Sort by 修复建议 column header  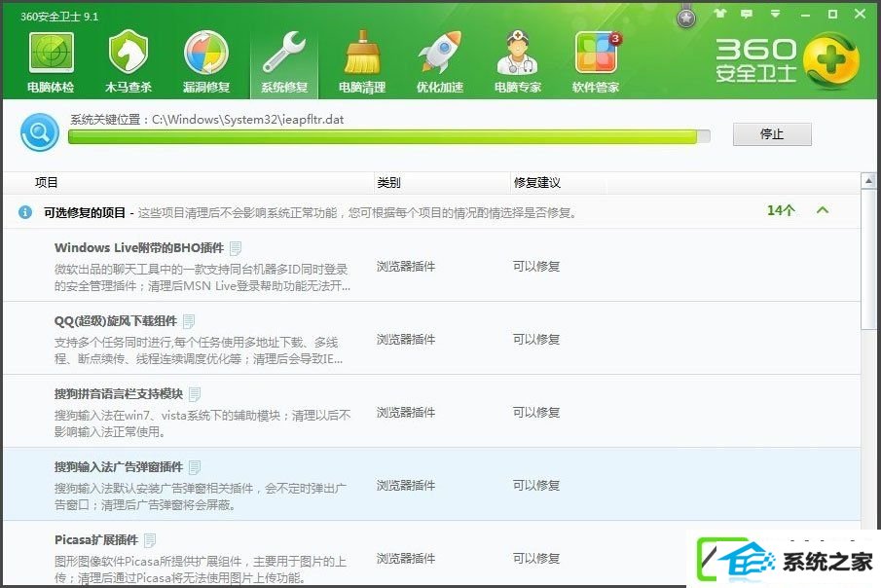[536, 182]
